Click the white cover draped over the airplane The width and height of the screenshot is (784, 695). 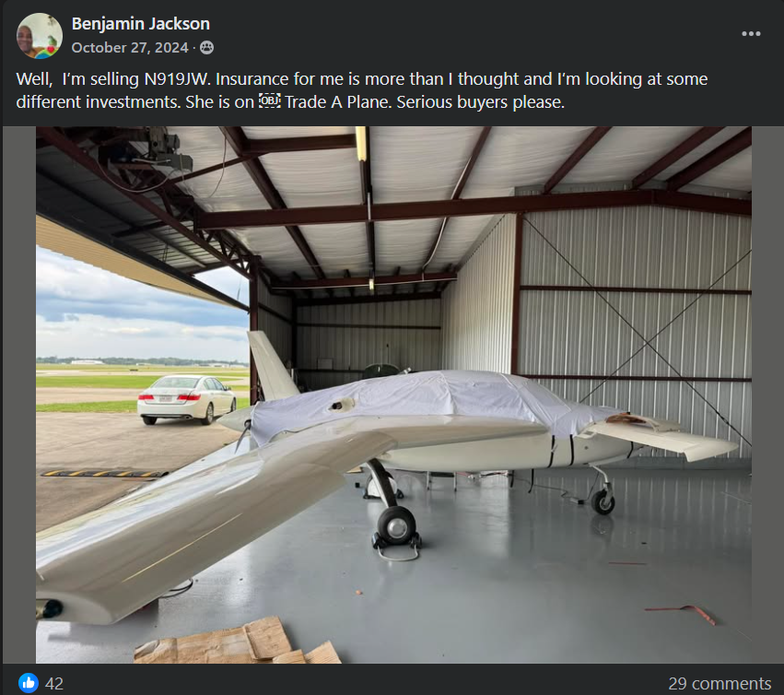[x=430, y=400]
